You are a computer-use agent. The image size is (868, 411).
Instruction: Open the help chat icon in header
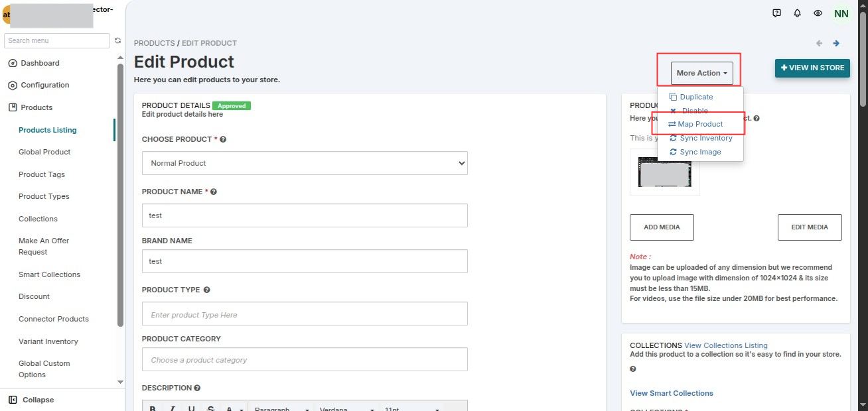click(x=777, y=13)
